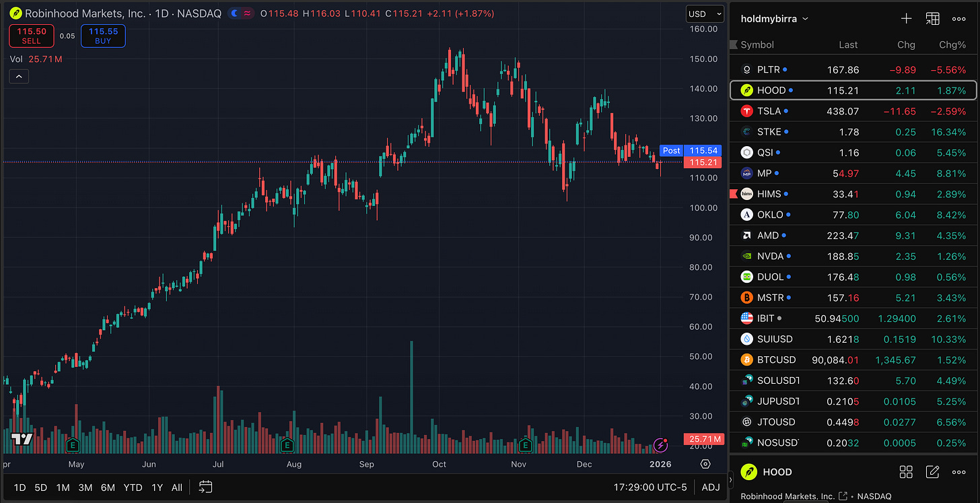This screenshot has height=503, width=980.
Task: Click the Tesla logo in the TSLA row
Action: pos(746,111)
